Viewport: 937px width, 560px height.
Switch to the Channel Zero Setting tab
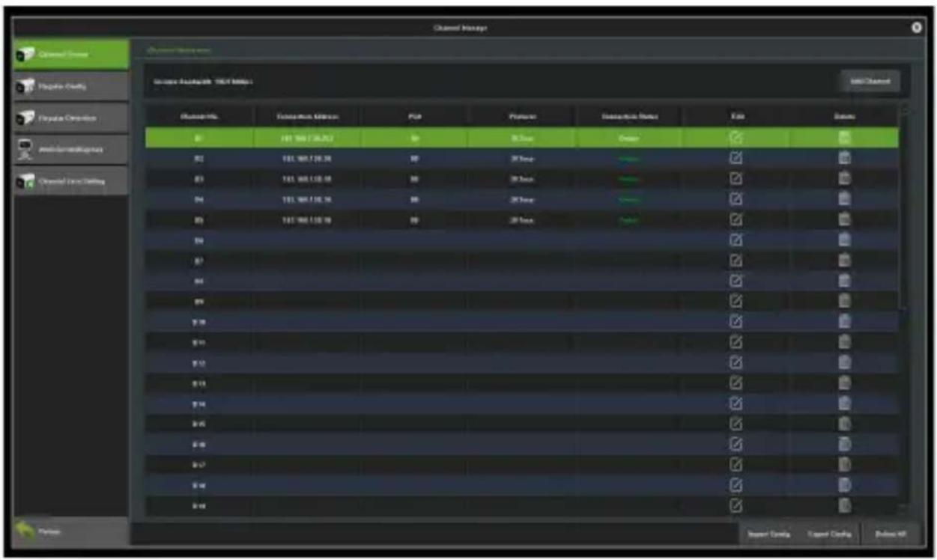pos(71,180)
